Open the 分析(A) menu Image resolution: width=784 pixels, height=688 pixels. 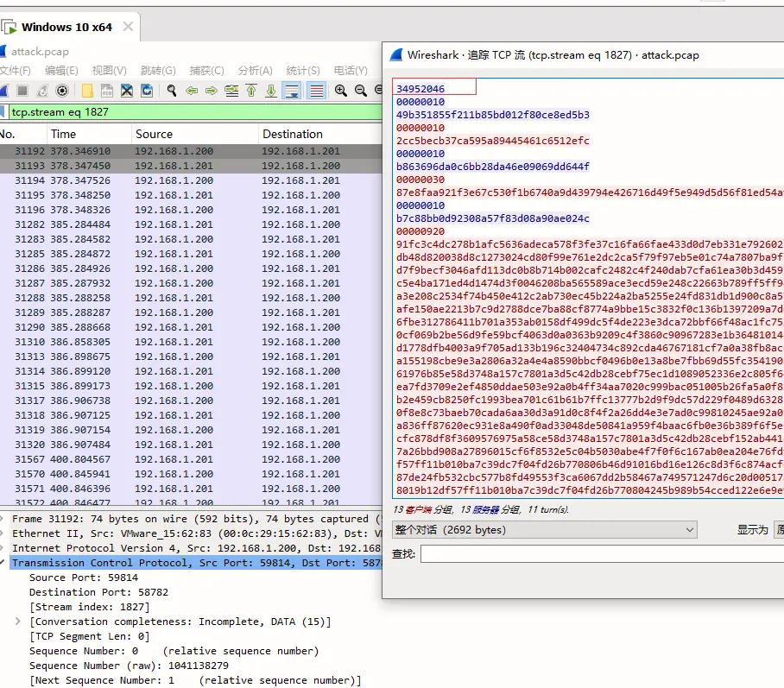(x=255, y=71)
